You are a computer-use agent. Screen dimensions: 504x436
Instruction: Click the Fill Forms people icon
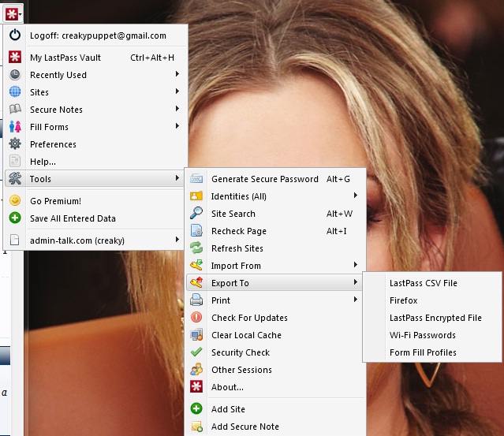[x=15, y=127]
